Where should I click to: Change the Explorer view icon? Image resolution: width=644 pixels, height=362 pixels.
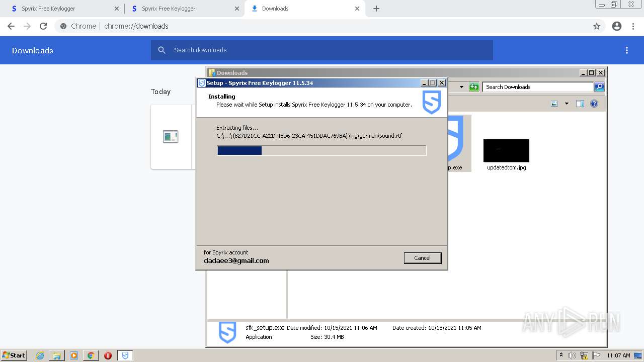(554, 104)
